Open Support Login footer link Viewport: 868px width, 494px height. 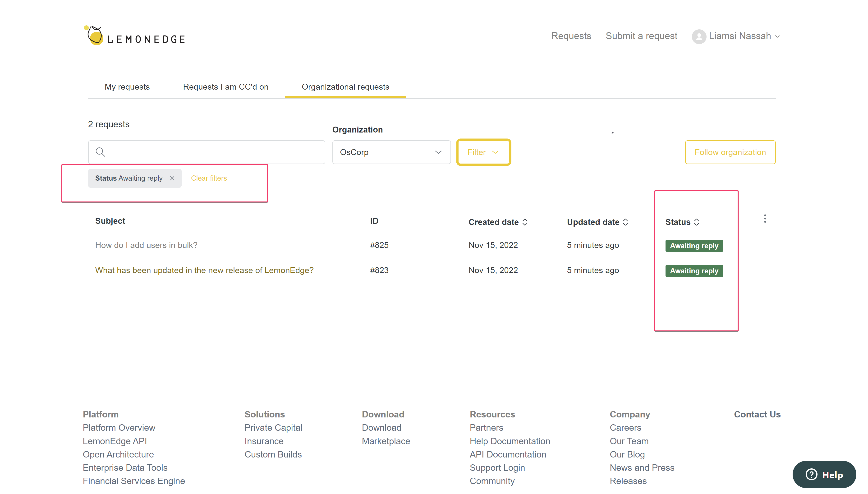[497, 467]
